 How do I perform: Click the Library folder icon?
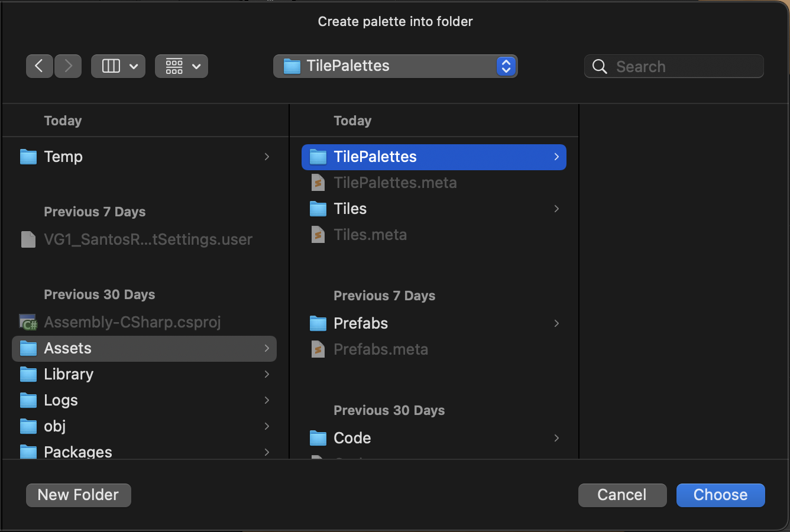(28, 374)
